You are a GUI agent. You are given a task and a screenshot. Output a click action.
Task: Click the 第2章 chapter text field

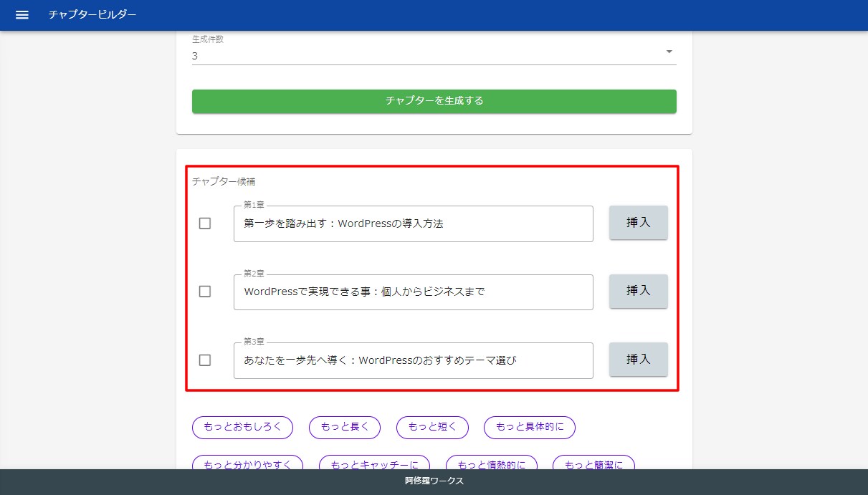tap(414, 292)
